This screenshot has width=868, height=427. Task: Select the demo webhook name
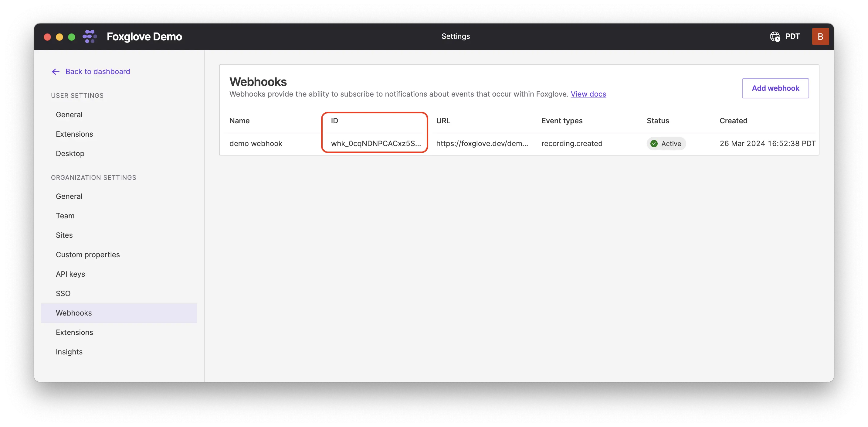(x=256, y=143)
